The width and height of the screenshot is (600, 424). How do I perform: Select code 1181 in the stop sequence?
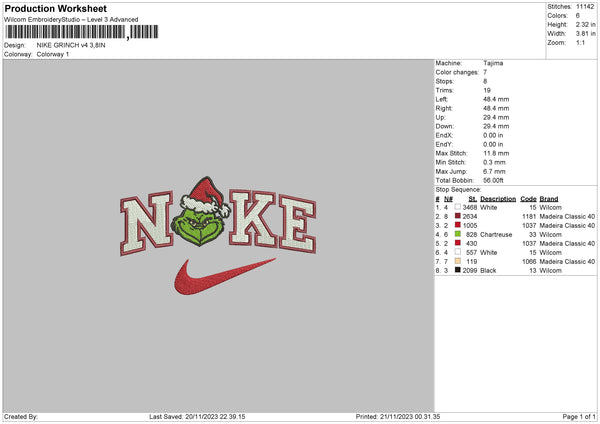coord(529,217)
